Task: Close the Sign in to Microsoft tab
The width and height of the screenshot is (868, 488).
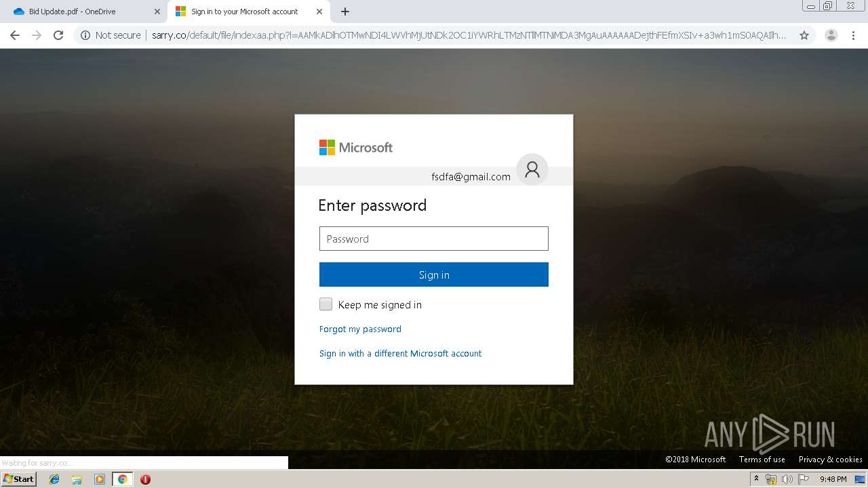Action: click(x=319, y=12)
